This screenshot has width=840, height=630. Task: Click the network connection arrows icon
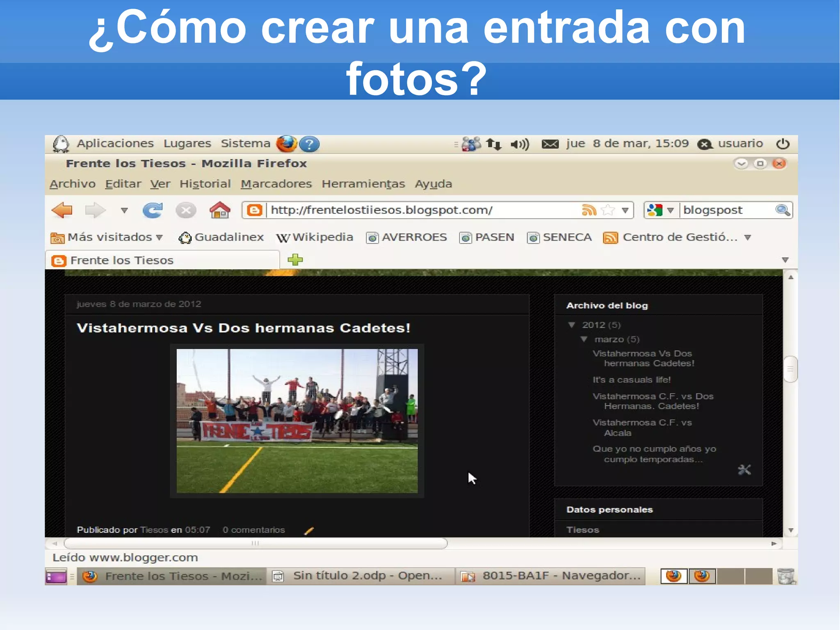pos(494,144)
